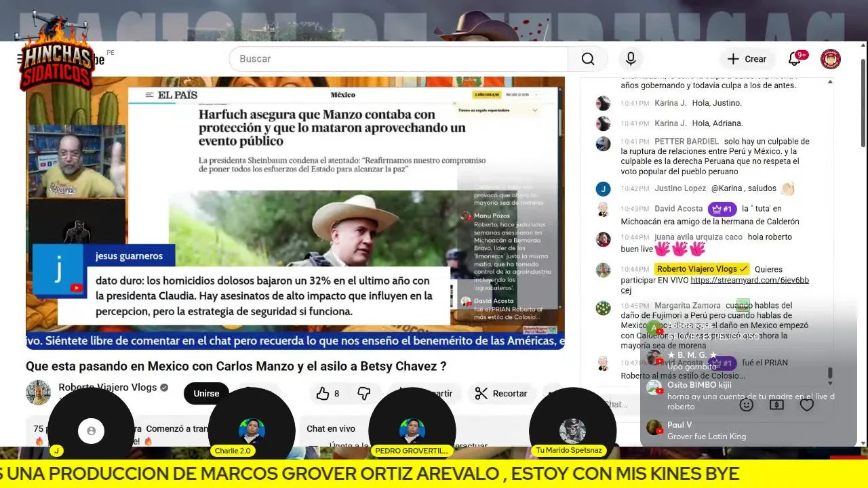
Task: Click the avatar next to the 'la tuta' message
Action: (603, 209)
